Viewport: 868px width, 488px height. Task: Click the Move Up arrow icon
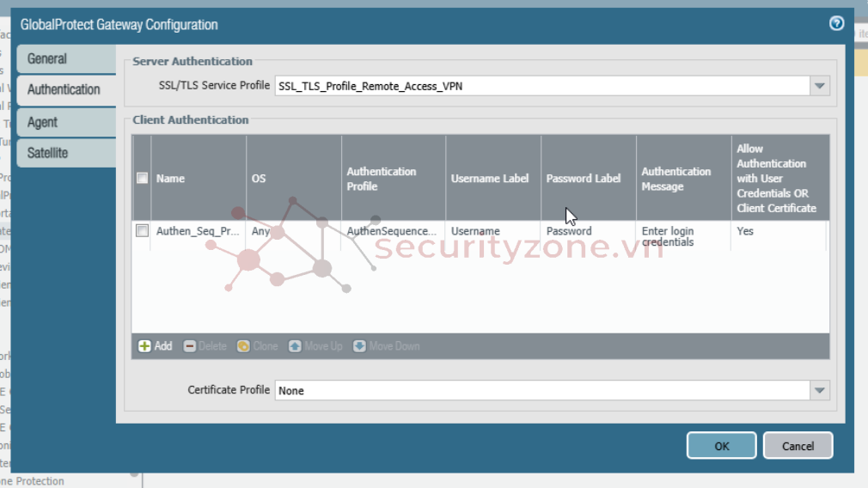click(x=295, y=346)
